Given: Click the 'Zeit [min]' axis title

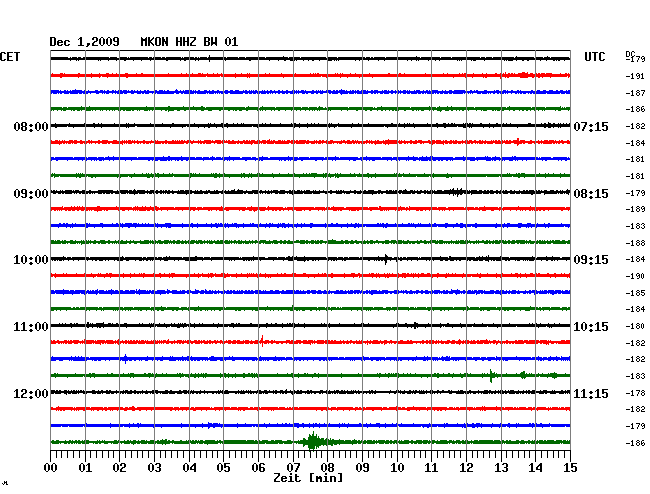Looking at the screenshot, I should point(308,478).
